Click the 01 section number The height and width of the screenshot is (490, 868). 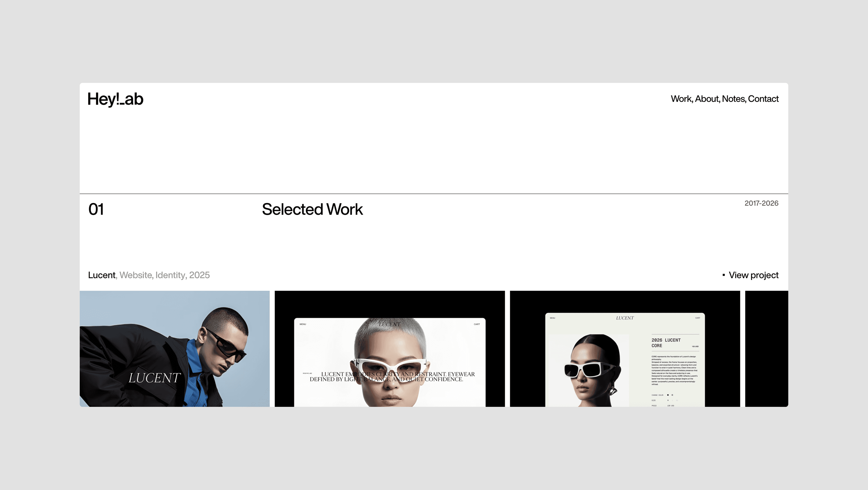click(x=96, y=209)
